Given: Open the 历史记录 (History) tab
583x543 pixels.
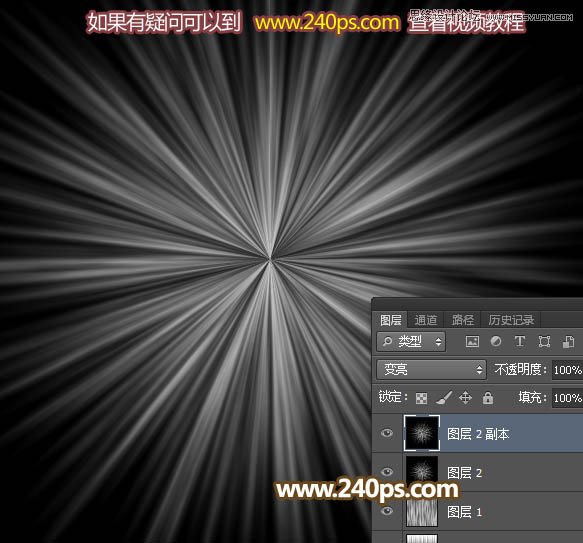Looking at the screenshot, I should (511, 320).
